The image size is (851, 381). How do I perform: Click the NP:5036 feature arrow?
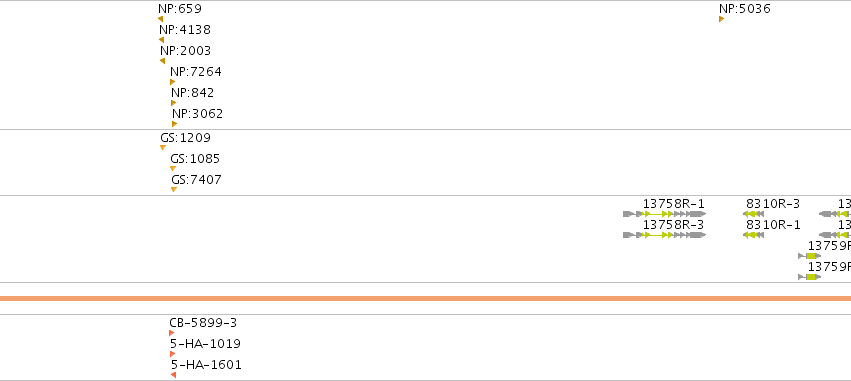pos(721,19)
